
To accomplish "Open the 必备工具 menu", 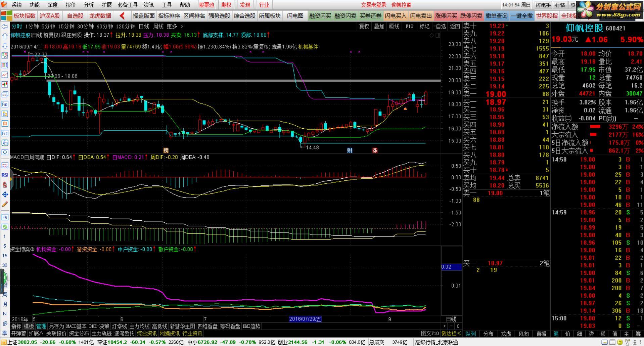I will pyautogui.click(x=128, y=5).
